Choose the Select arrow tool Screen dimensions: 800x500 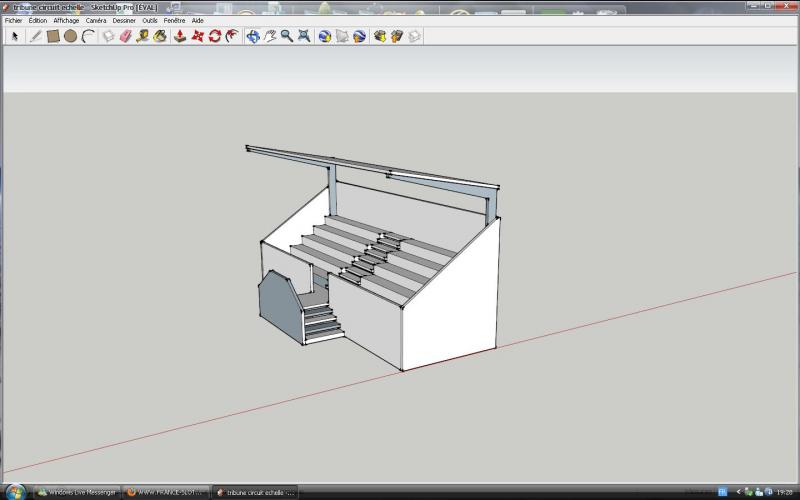pos(15,36)
